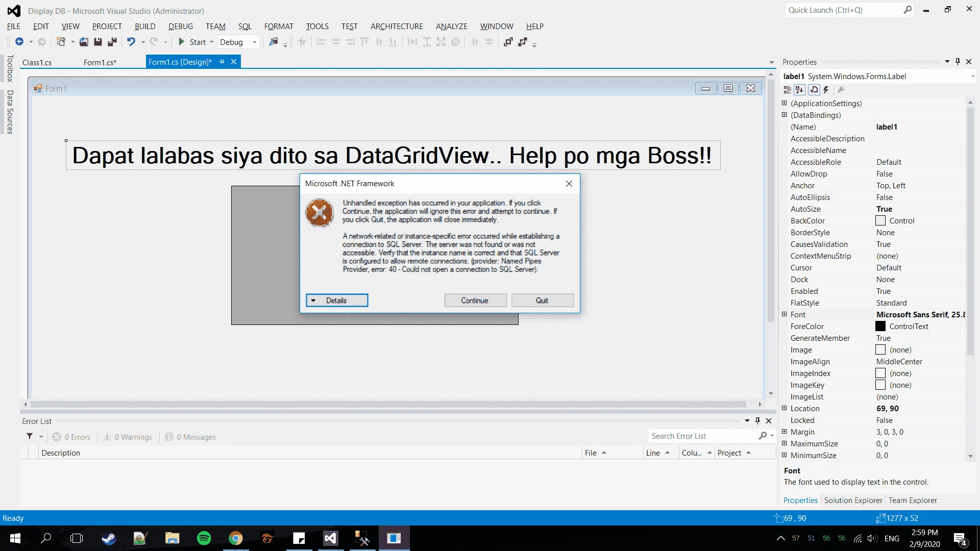Click the ForeColor ControlText black swatch

880,326
